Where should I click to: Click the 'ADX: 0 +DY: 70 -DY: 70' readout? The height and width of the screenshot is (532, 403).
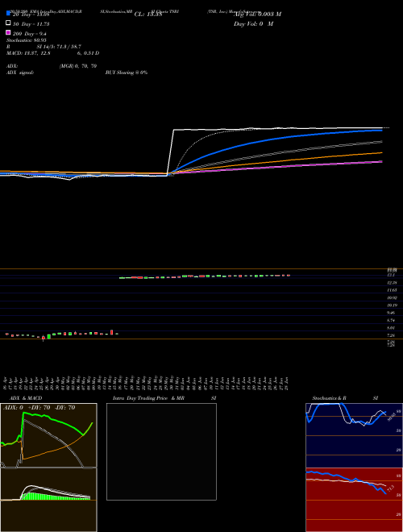pyautogui.click(x=39, y=408)
